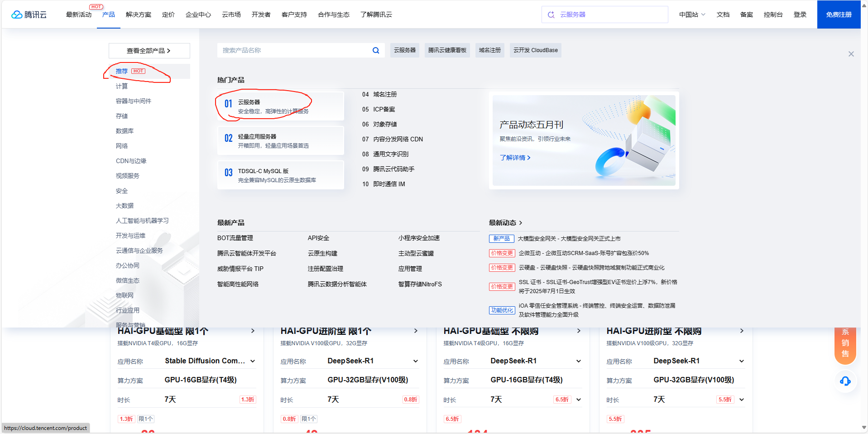Click the 云开发 CloudBase tag
Screen dimensions: 868x434
click(x=536, y=50)
